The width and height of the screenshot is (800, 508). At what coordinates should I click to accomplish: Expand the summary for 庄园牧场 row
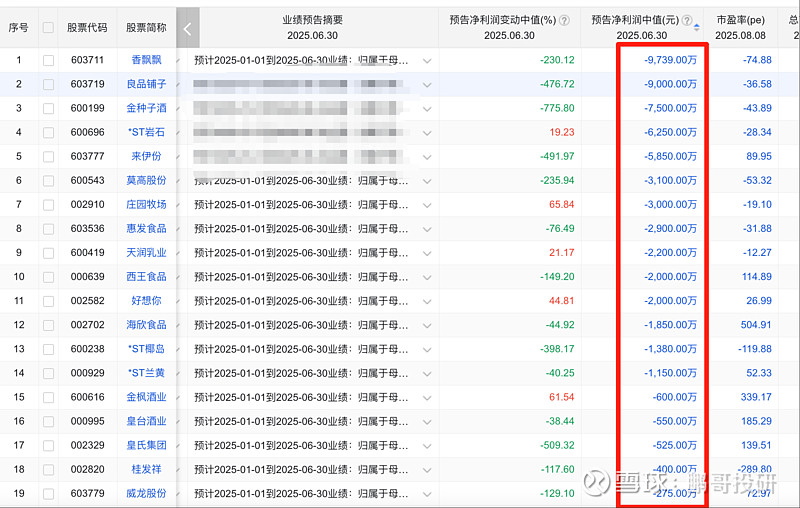coord(427,205)
